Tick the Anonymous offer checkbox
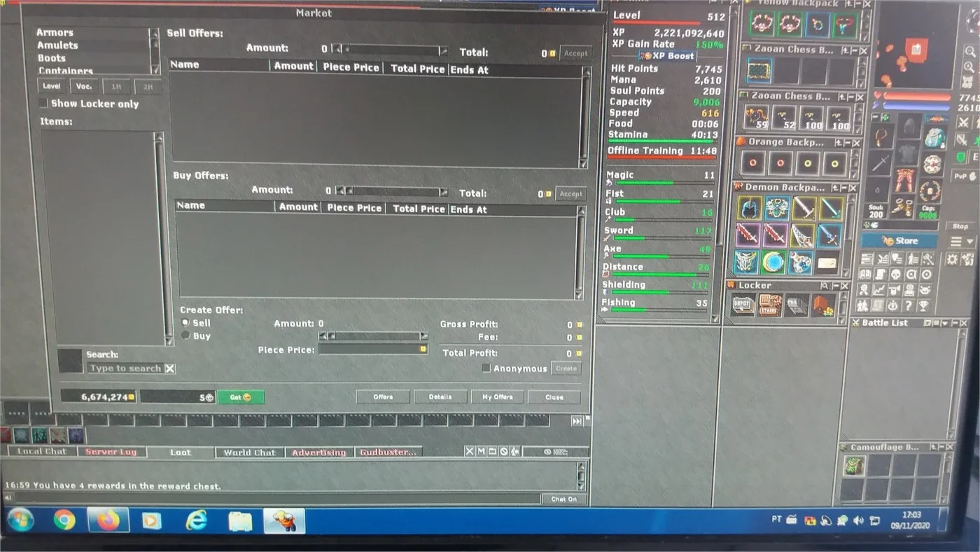The width and height of the screenshot is (980, 552). pyautogui.click(x=486, y=368)
